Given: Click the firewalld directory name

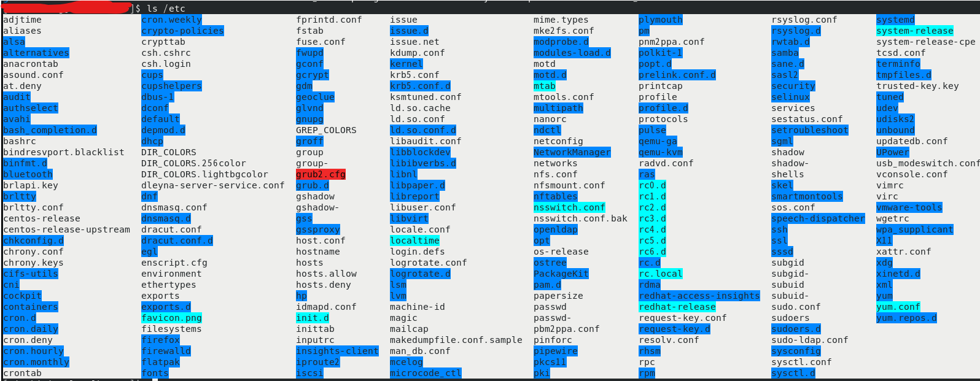Looking at the screenshot, I should pyautogui.click(x=166, y=351).
